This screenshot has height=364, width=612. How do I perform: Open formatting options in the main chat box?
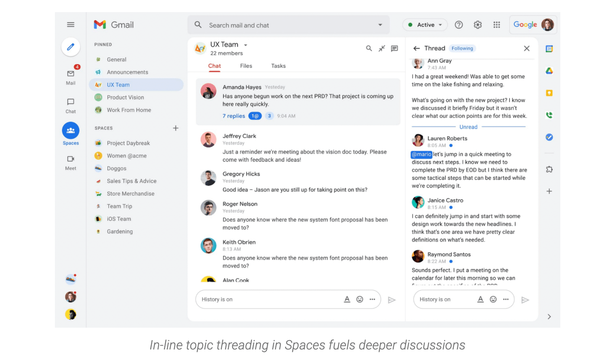point(347,299)
